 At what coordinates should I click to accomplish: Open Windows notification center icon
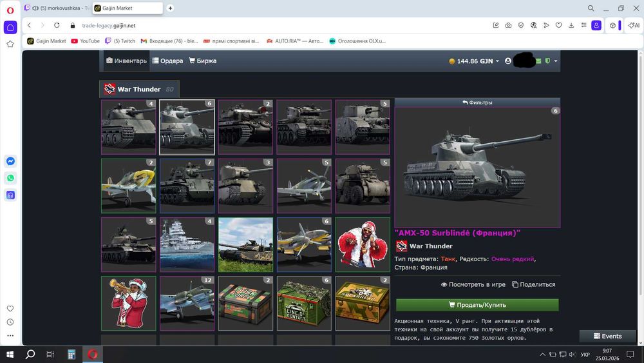pyautogui.click(x=630, y=355)
